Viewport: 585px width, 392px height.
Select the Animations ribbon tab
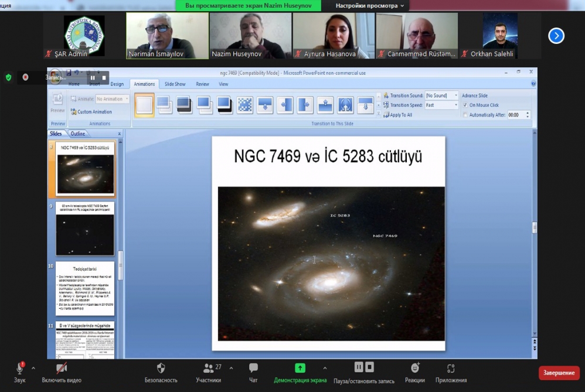[144, 84]
